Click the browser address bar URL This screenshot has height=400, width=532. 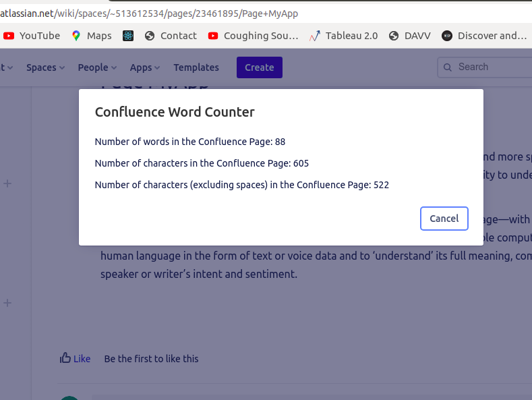click(x=149, y=13)
